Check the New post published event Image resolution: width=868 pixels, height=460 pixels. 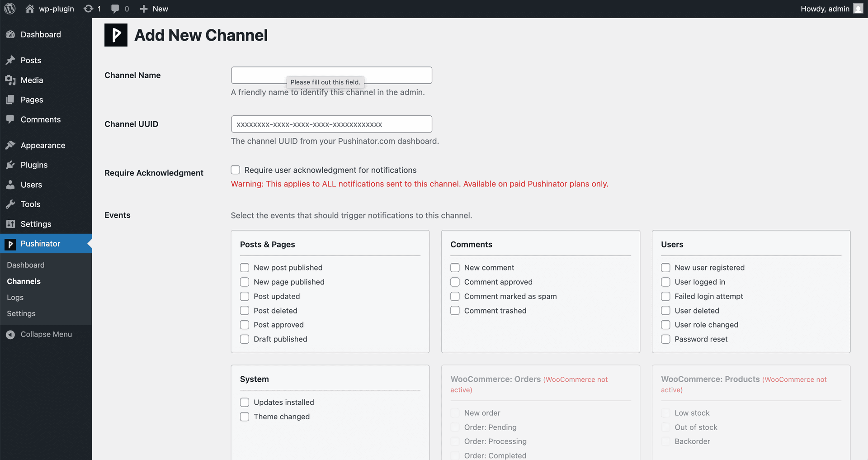[245, 267]
